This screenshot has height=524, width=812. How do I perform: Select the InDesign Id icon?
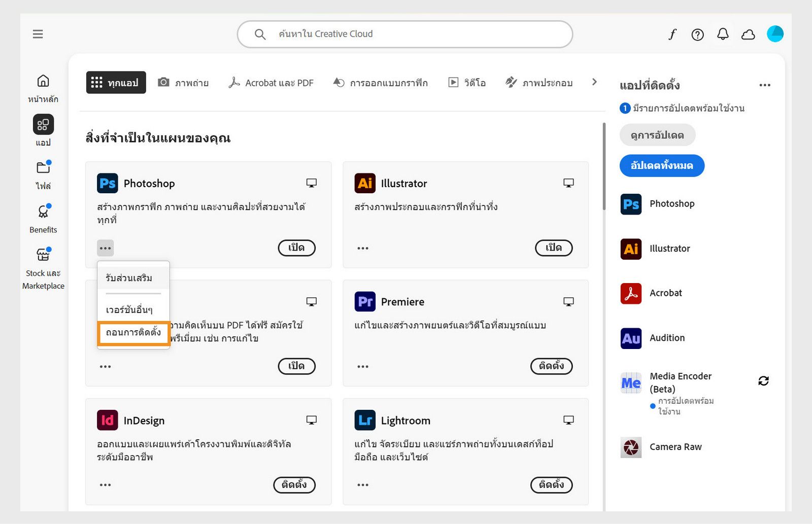[107, 420]
